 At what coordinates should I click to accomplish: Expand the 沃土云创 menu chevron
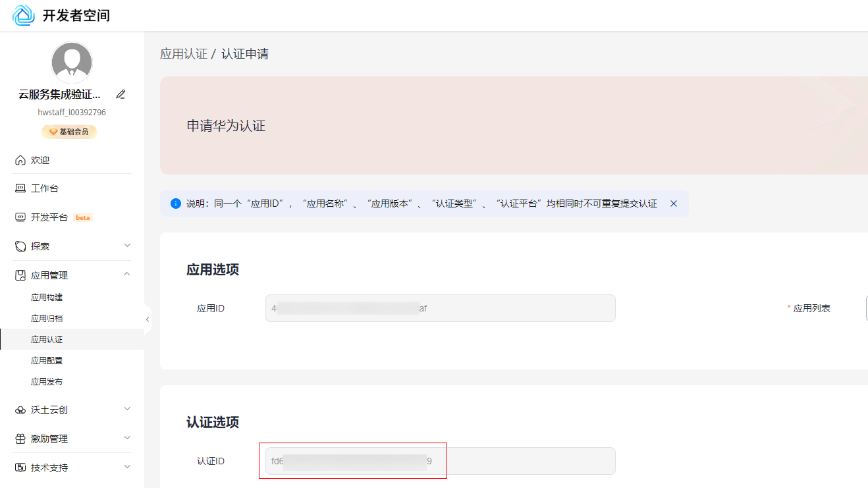click(x=127, y=409)
